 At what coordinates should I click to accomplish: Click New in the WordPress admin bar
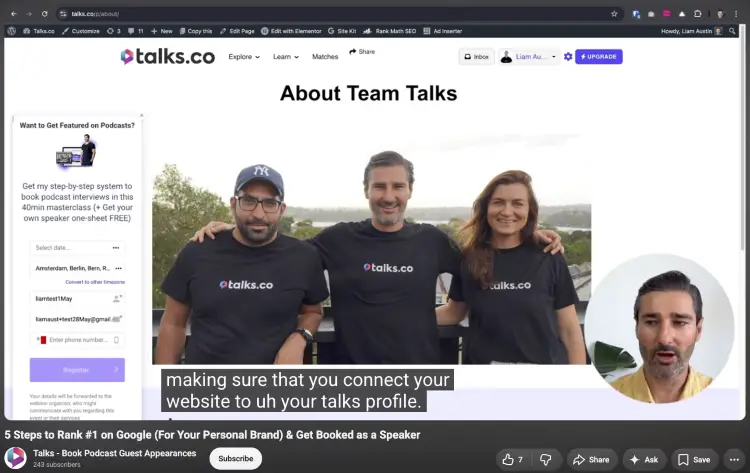[x=162, y=31]
